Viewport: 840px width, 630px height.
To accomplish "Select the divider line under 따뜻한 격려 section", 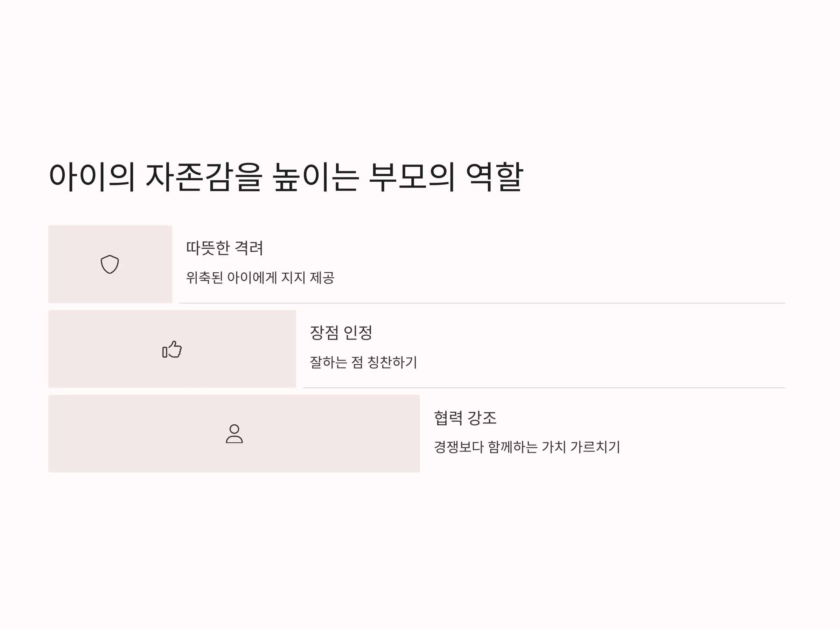I will point(482,303).
